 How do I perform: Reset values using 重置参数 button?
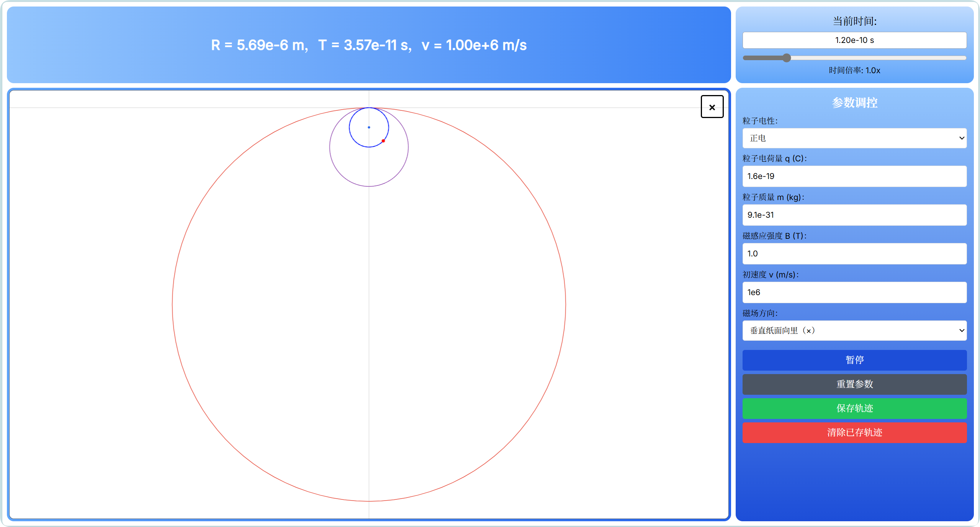pos(854,384)
